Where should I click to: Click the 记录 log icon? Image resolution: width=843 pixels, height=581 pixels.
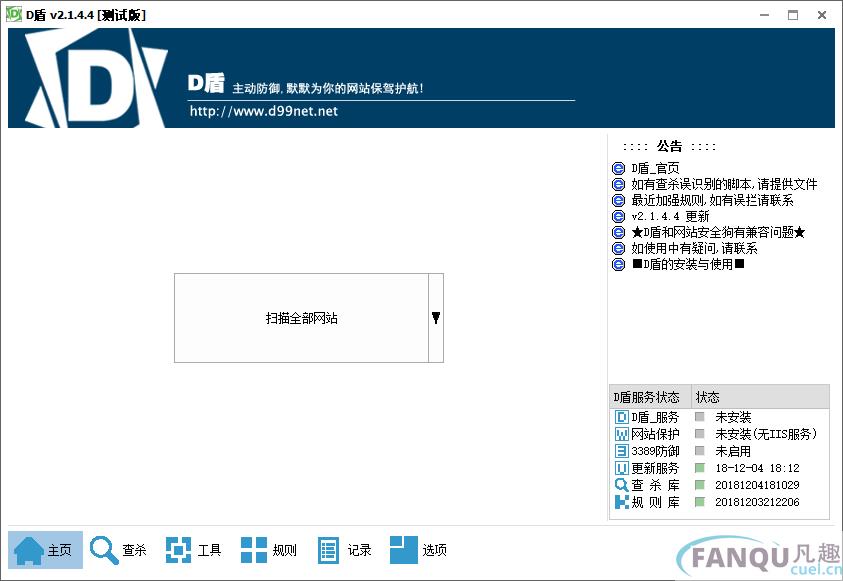(x=328, y=550)
